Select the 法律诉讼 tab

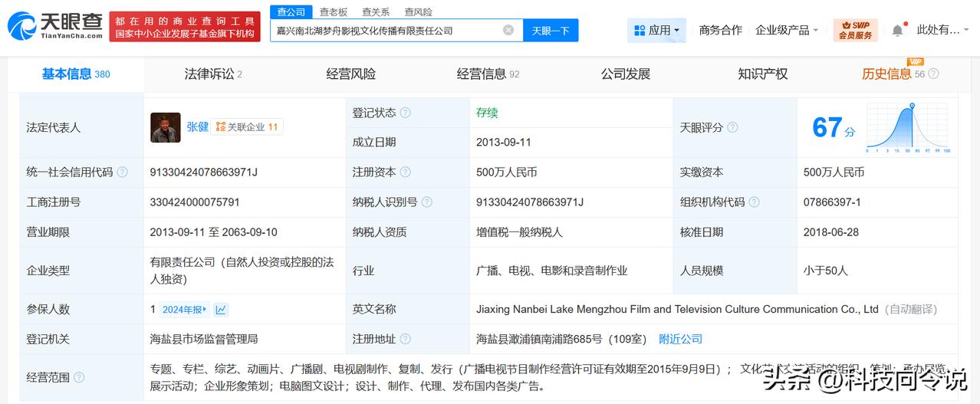tap(213, 74)
